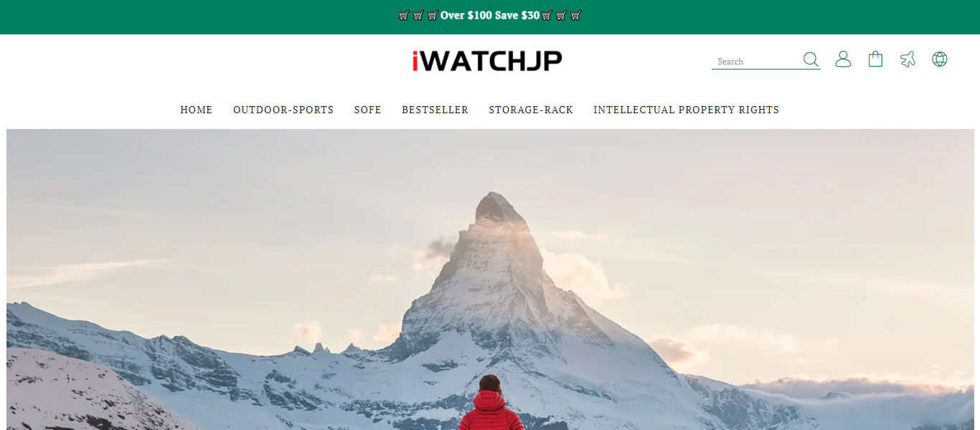Open the BESTSELLER menu item
Viewport: 980px width, 430px height.
[x=435, y=110]
